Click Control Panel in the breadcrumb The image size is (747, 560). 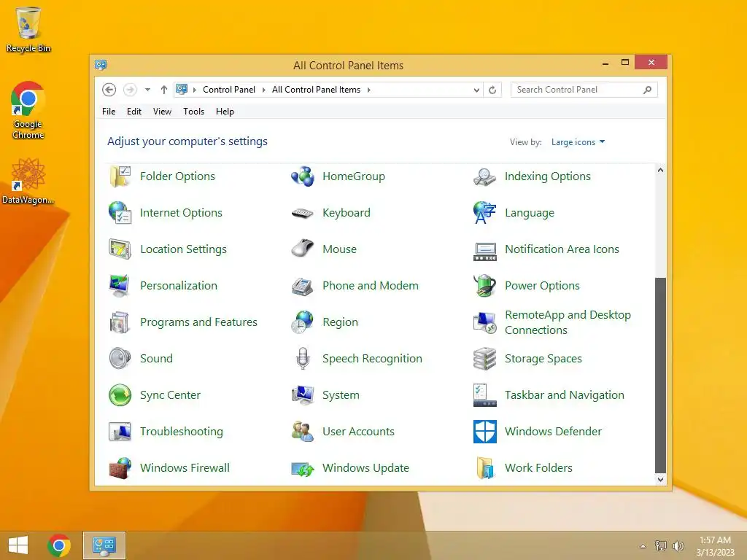point(228,90)
